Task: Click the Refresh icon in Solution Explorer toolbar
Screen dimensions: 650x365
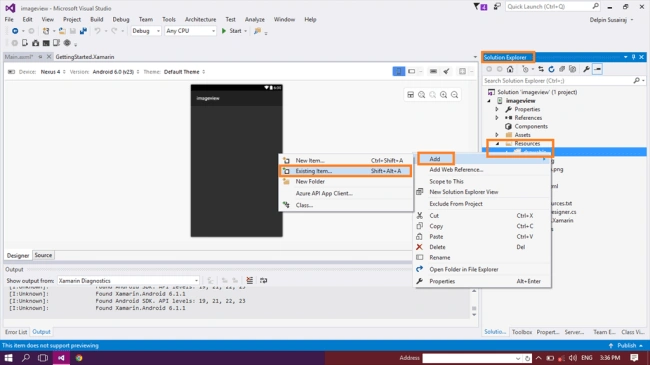Action: click(x=551, y=69)
